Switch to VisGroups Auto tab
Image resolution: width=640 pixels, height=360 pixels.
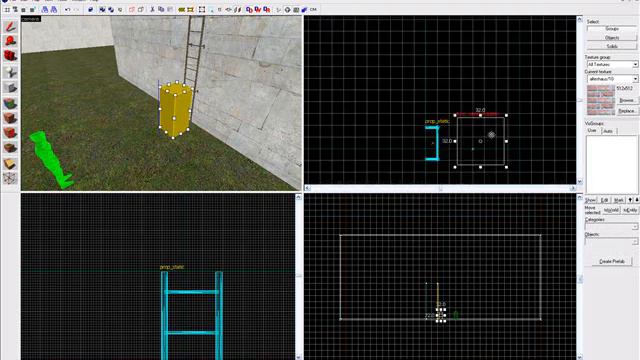click(608, 131)
